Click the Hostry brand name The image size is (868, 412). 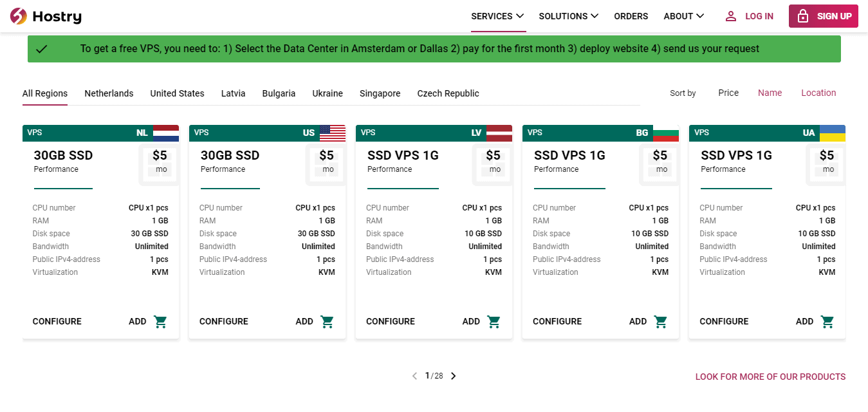pos(57,16)
